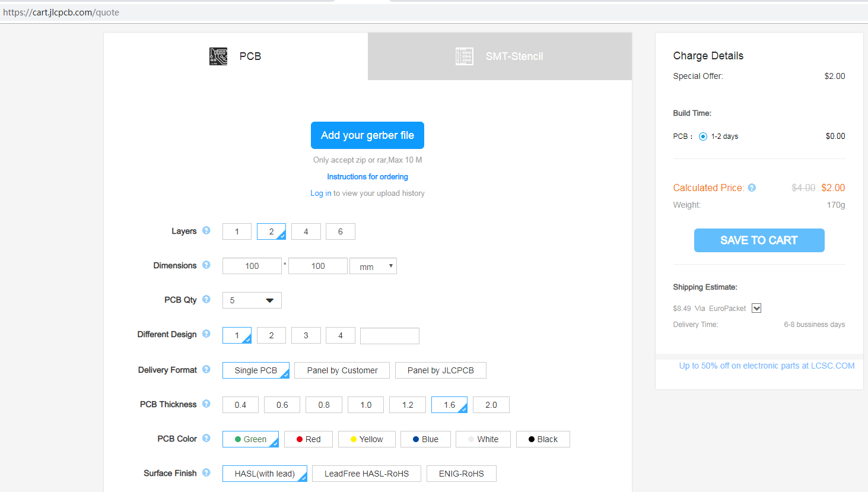
Task: Select HASL(with lead) surface finish
Action: coord(265,474)
